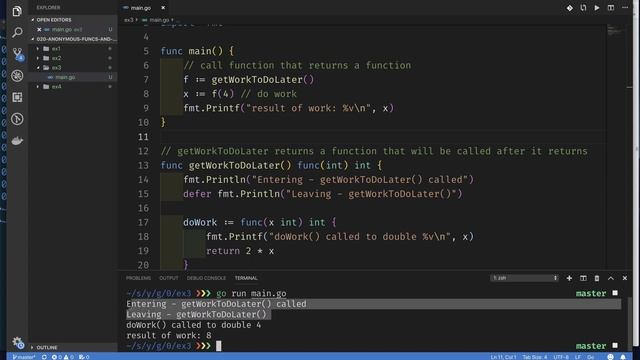640x360 pixels.
Task: Open the clock-shaped activity bar icon
Action: (17, 119)
